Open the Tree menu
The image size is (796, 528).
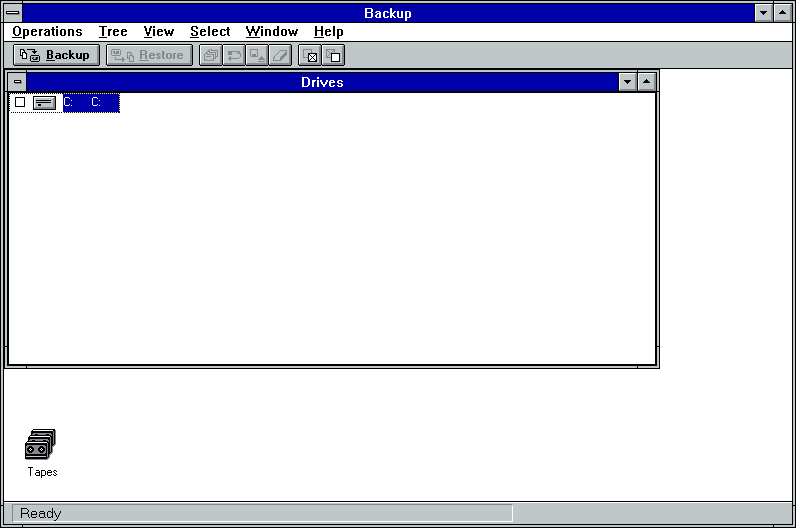113,32
